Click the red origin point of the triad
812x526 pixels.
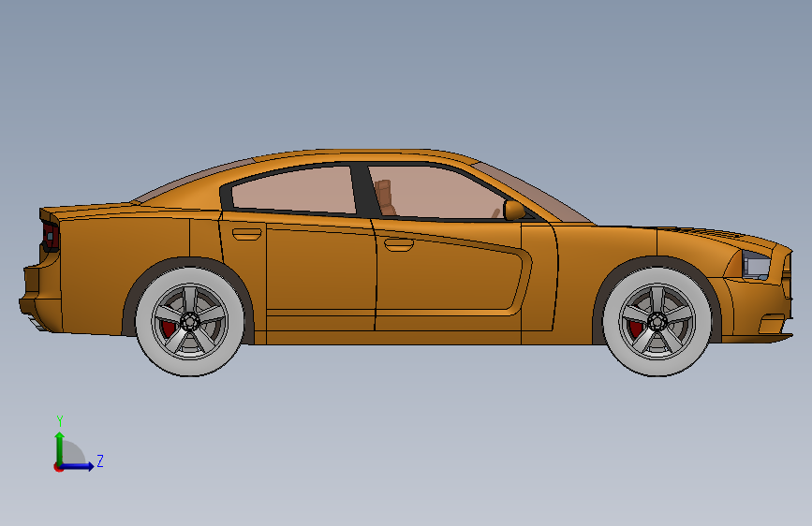tap(58, 467)
